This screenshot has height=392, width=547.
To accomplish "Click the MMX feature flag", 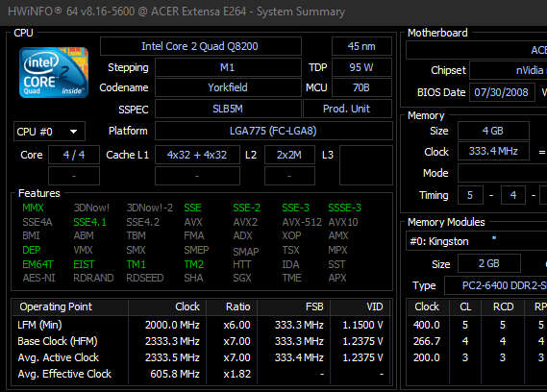I will coord(33,208).
